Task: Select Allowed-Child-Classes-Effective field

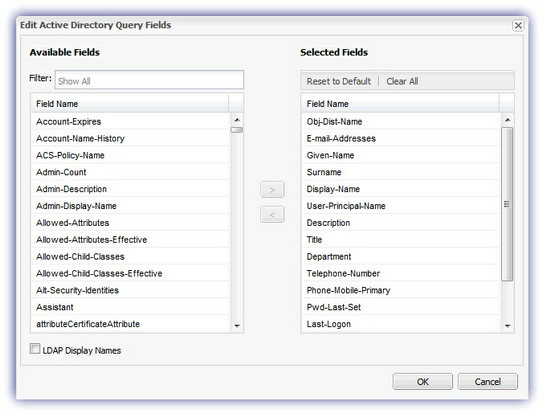Action: (130, 273)
